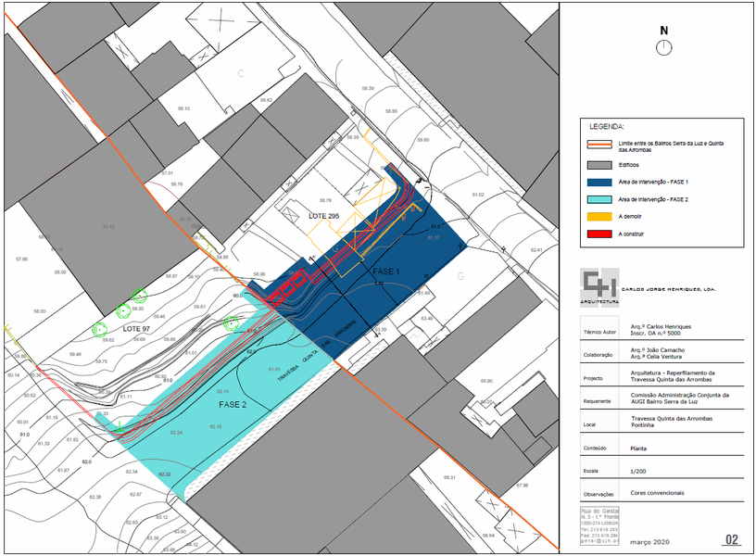The image size is (756, 556).
Task: Click the FASE 2 label in cyan area
Action: coord(234,405)
